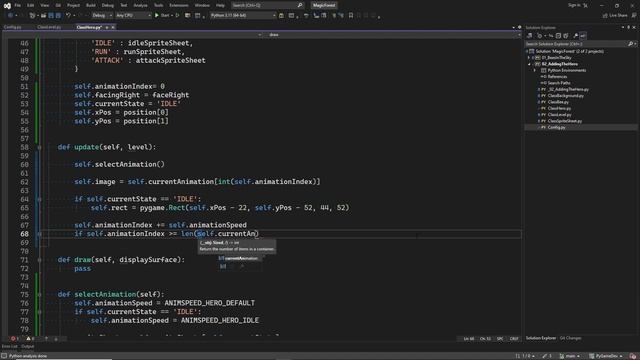Click the environment package icon next to Python dropdown
640x360 pixels.
tap(281, 16)
